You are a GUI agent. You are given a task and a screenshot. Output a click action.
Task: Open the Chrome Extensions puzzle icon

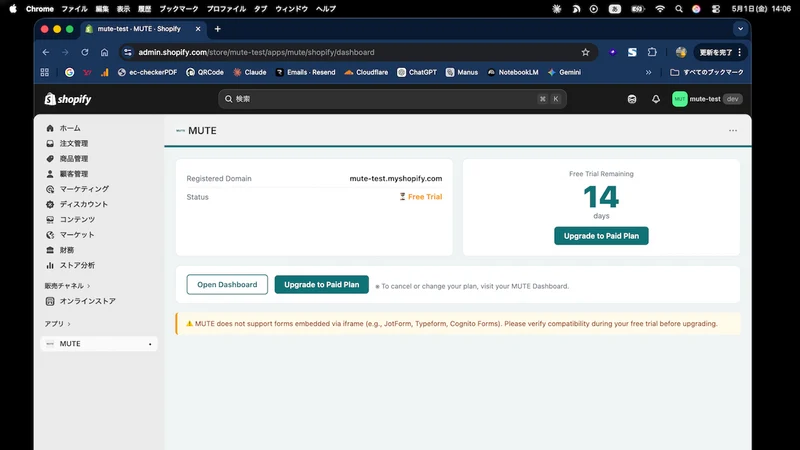point(652,52)
